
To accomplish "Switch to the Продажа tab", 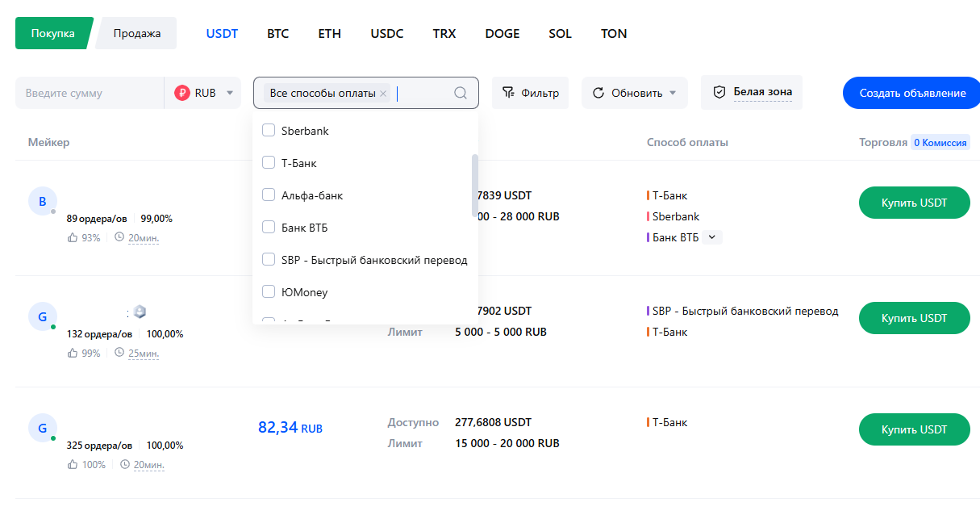I will (137, 33).
